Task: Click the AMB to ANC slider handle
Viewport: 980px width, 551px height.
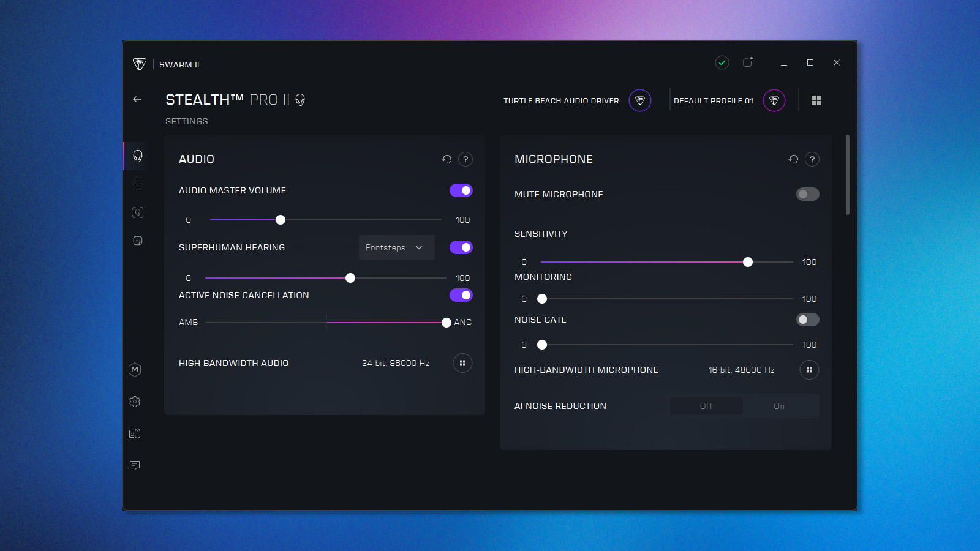Action: [x=447, y=323]
